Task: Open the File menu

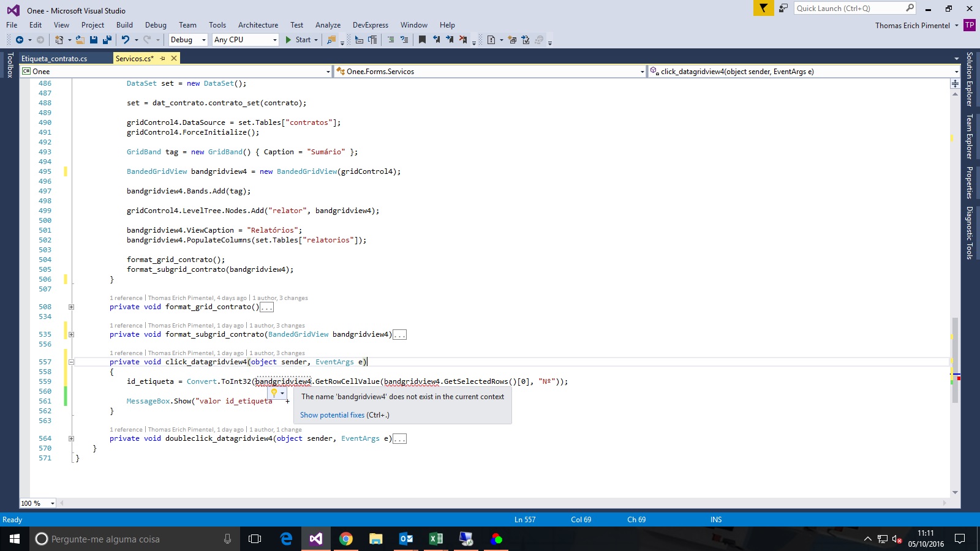Action: (x=12, y=25)
